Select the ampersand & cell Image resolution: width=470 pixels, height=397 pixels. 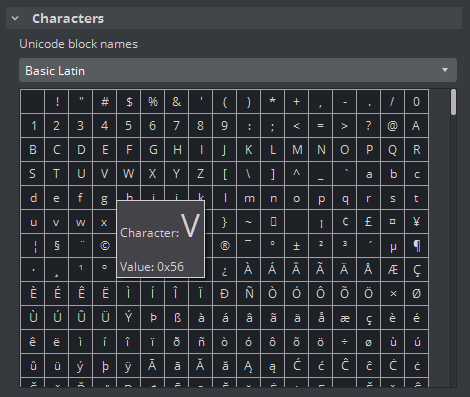point(177,102)
